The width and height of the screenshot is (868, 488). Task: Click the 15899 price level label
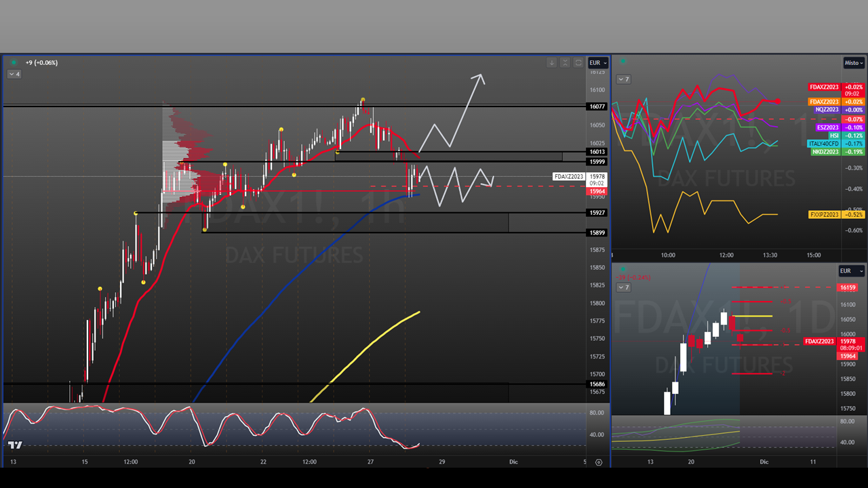[597, 233]
